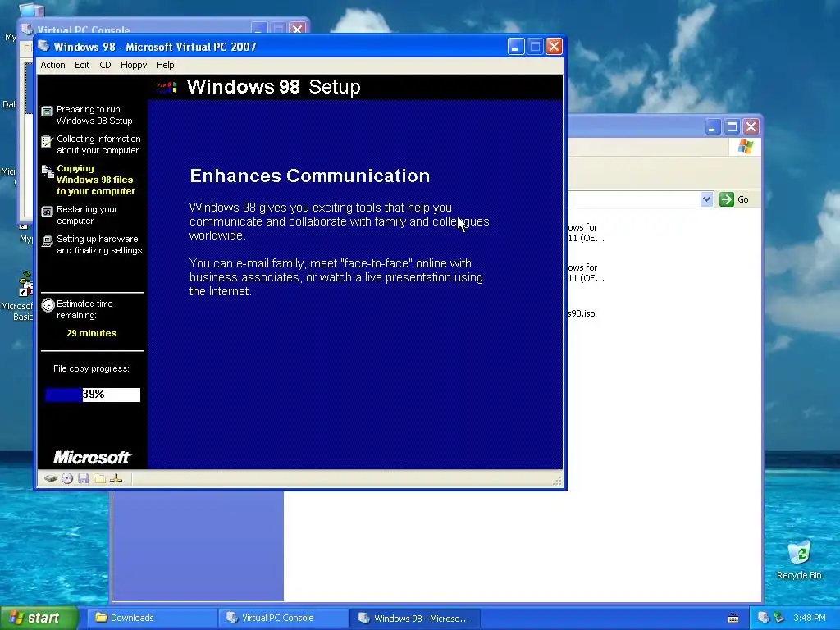Switch to Virtual PC Console taskbar button
Viewport: 840px width, 630px height.
(284, 618)
